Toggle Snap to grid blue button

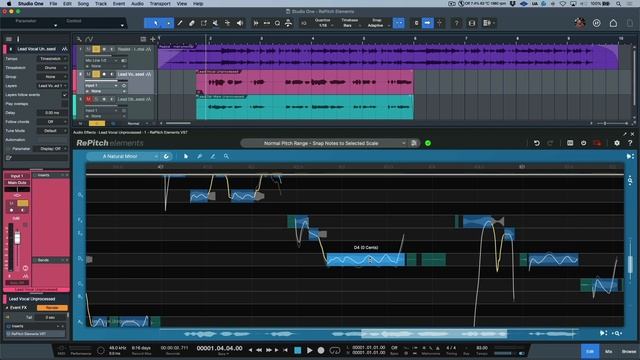click(398, 23)
